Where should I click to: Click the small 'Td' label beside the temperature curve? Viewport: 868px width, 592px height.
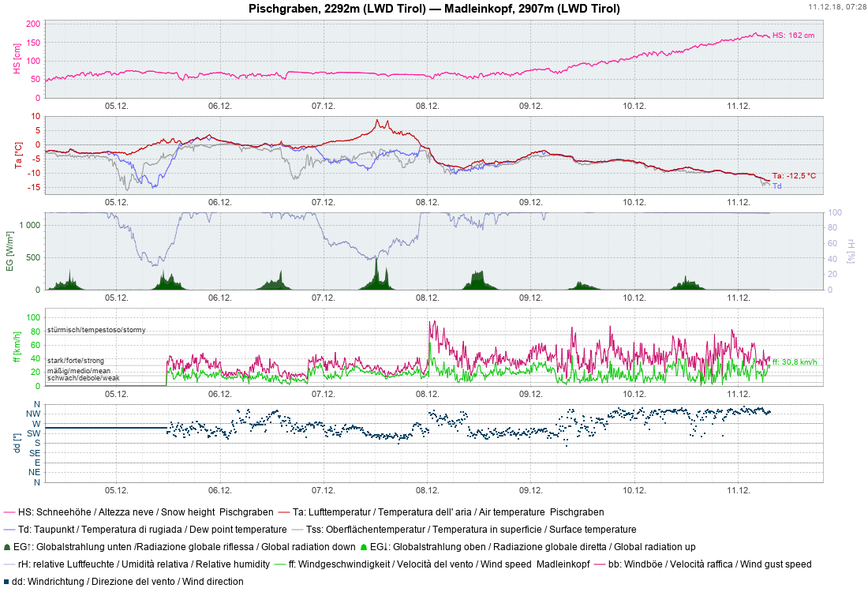[x=777, y=185]
